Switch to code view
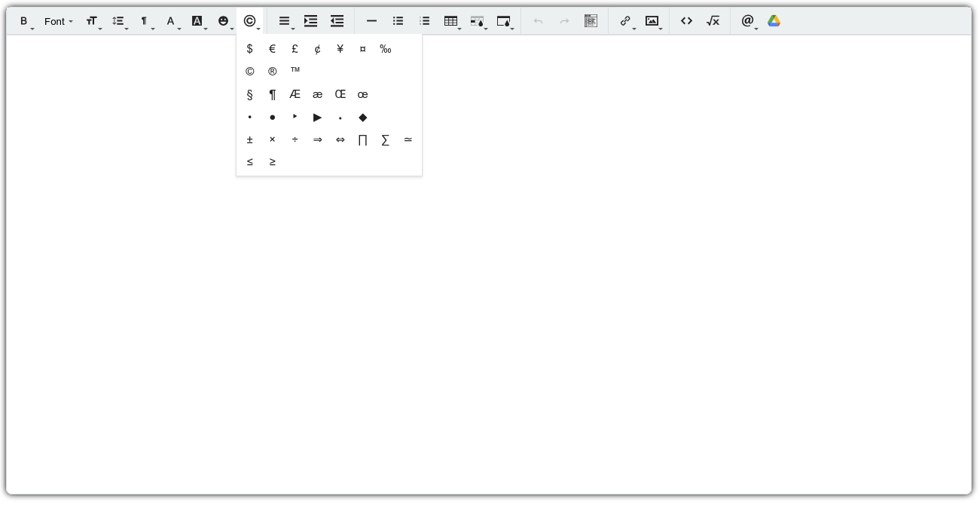980x505 pixels. pos(687,21)
